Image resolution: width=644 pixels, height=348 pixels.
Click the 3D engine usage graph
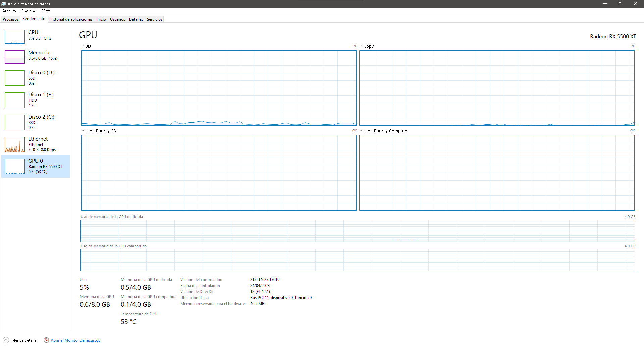click(219, 88)
